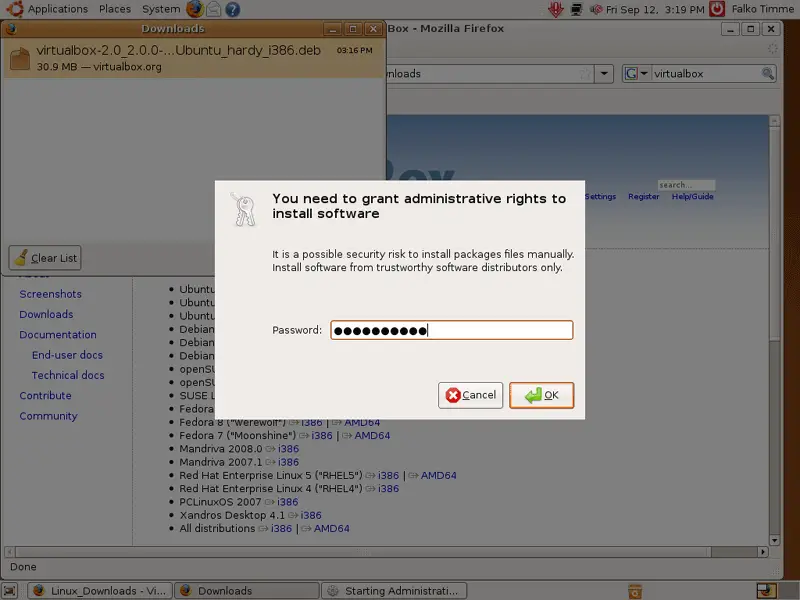This screenshot has height=600, width=800.
Task: Click the Register link on VirtualBox page
Action: 643,196
